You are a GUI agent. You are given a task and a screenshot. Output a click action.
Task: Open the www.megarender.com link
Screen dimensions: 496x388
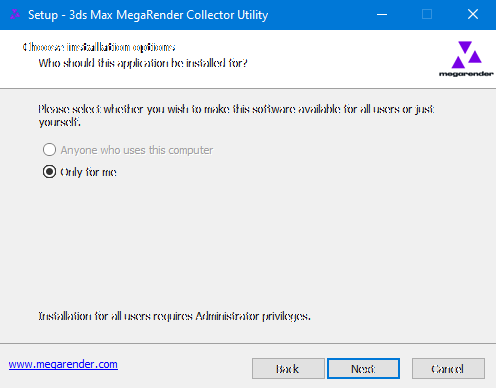(63, 364)
